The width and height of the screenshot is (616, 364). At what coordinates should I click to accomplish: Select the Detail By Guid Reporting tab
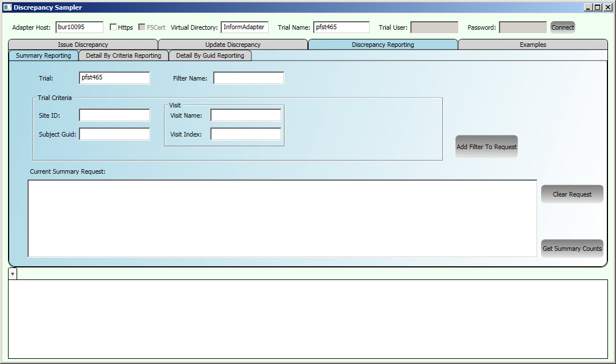pyautogui.click(x=210, y=55)
